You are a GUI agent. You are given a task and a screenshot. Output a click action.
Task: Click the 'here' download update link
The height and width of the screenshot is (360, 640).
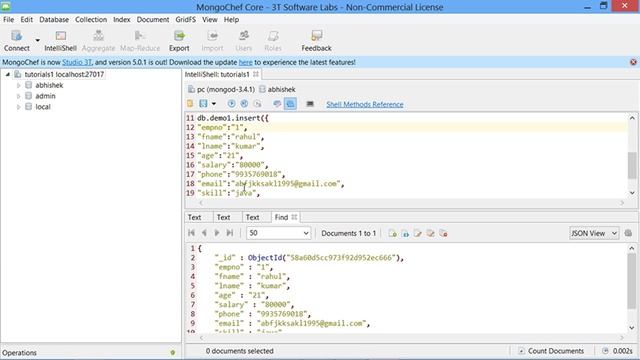[245, 62]
